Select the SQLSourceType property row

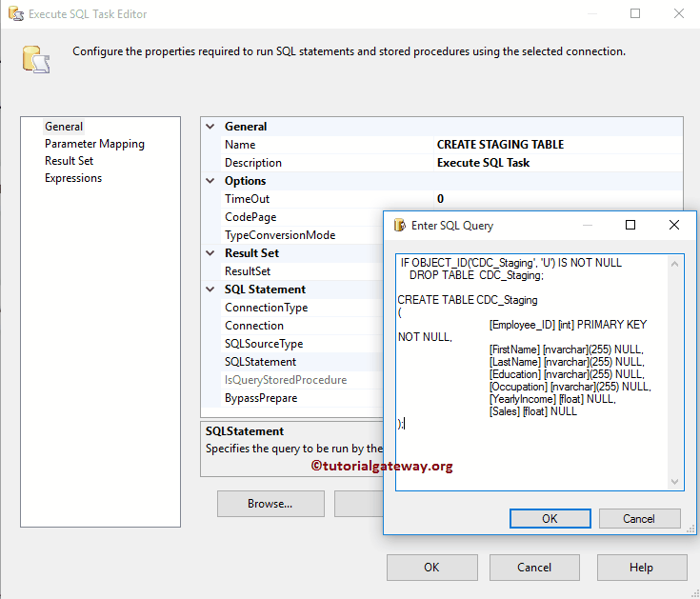302,344
